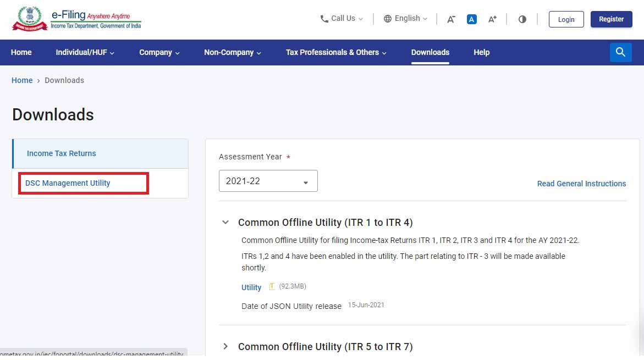Click Home in the breadcrumb trail

click(x=22, y=80)
